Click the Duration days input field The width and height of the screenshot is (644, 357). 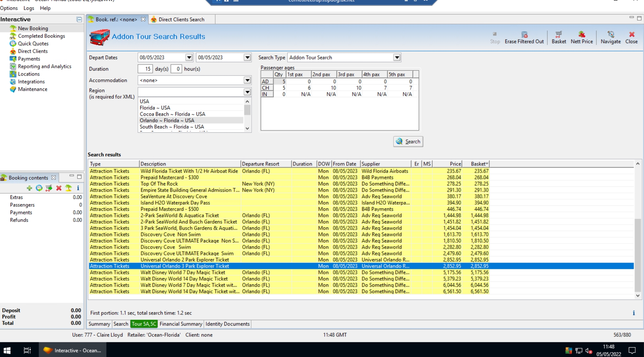point(145,69)
